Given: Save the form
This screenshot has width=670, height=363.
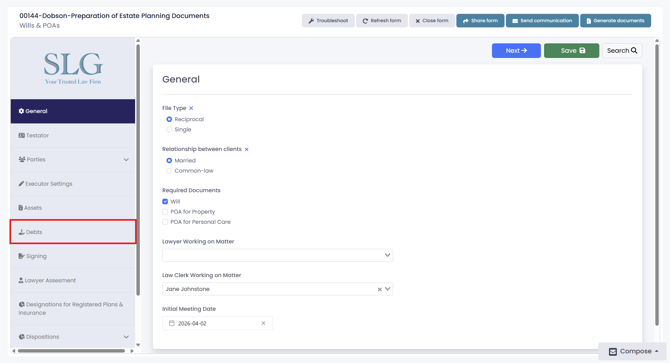Looking at the screenshot, I should [x=571, y=50].
